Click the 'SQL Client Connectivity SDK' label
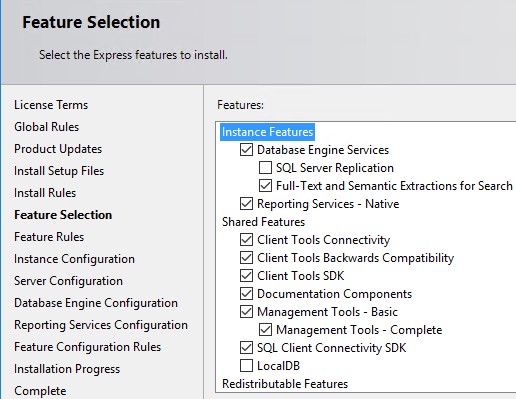The image size is (516, 399). click(332, 348)
